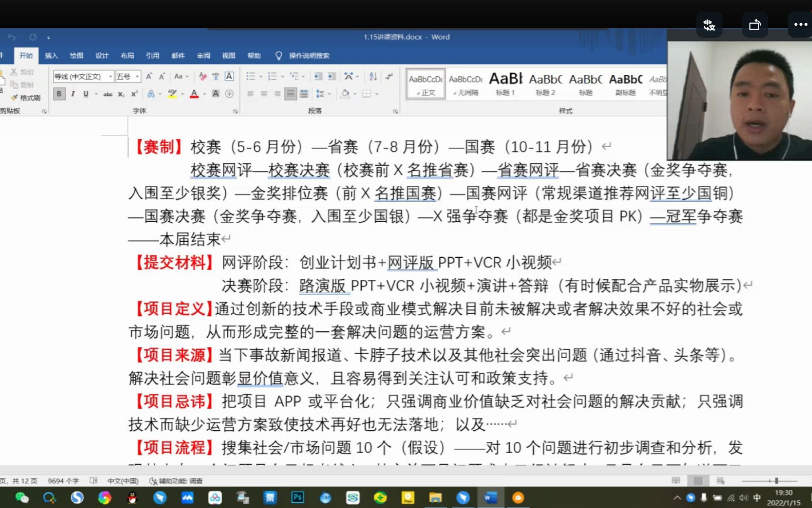The image size is (812, 508).
Task: Apply red font color
Action: click(194, 94)
